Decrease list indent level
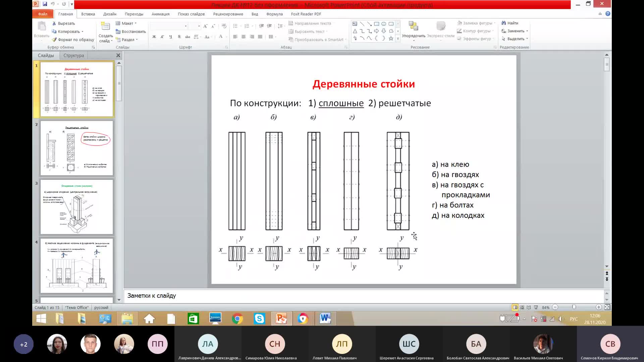 click(x=261, y=26)
